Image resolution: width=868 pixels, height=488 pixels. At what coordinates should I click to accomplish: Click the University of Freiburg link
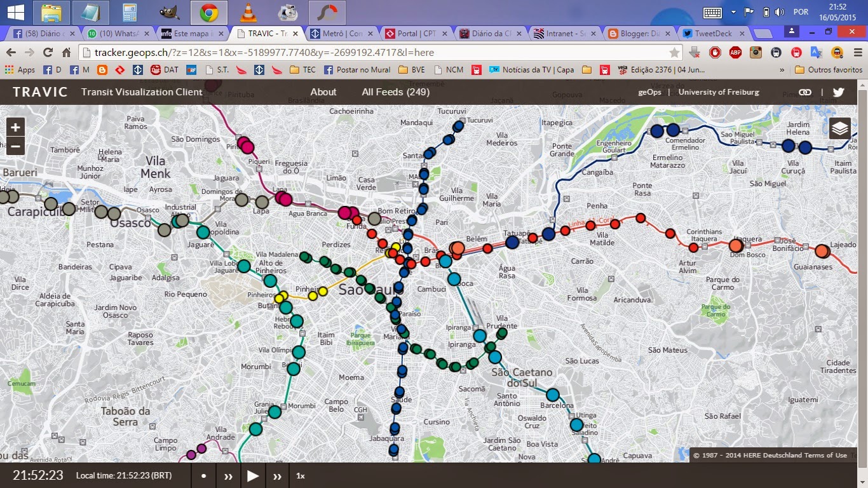pyautogui.click(x=719, y=91)
